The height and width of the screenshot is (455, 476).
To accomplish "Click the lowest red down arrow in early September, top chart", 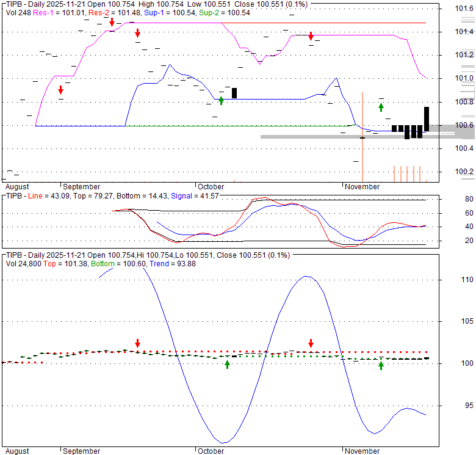I will coord(60,90).
